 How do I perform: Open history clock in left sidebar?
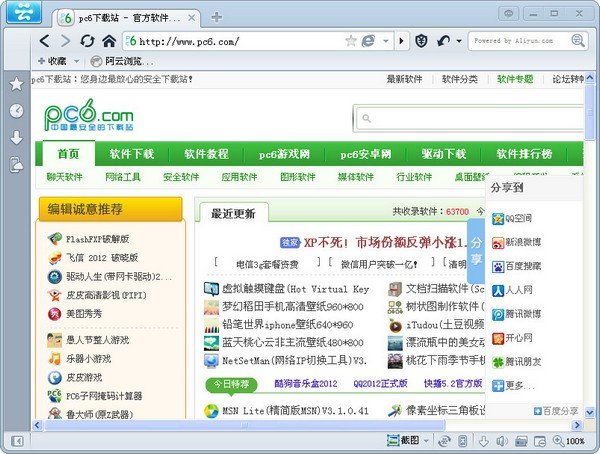pos(16,111)
